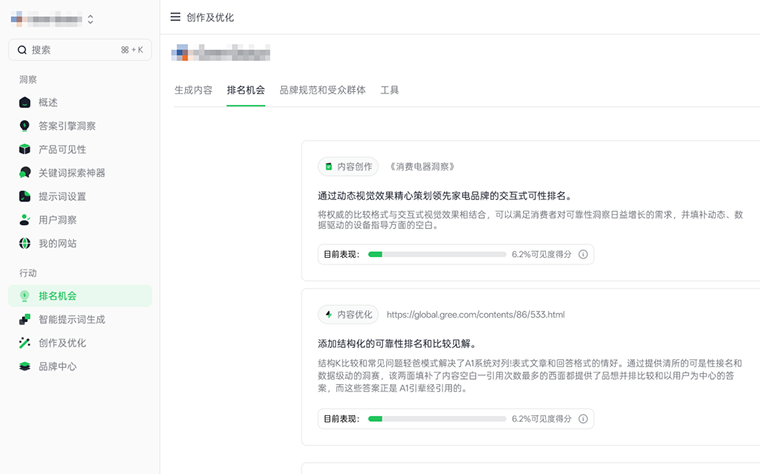This screenshot has height=474, width=760.
Task: Expand the workspace switcher chevron at top left
Action: [91, 19]
